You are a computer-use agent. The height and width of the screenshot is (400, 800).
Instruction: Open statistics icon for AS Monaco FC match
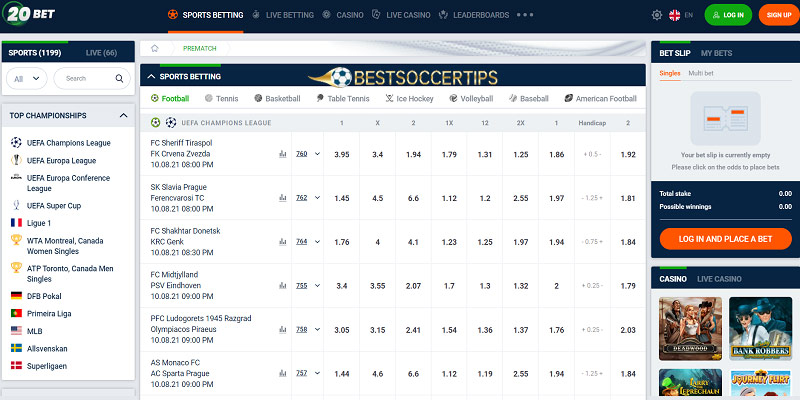coord(283,373)
